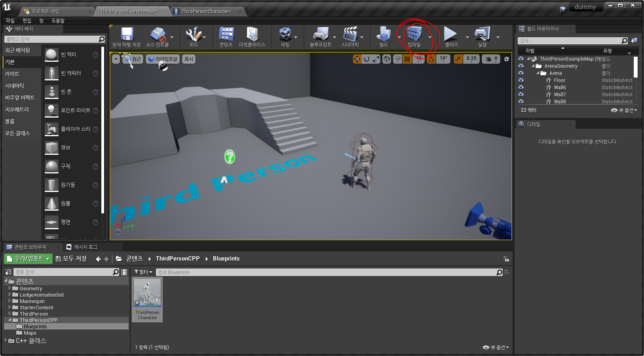The height and width of the screenshot is (356, 644).
Task: Hide the Wall6 actor with its eye icon
Action: 521,87
